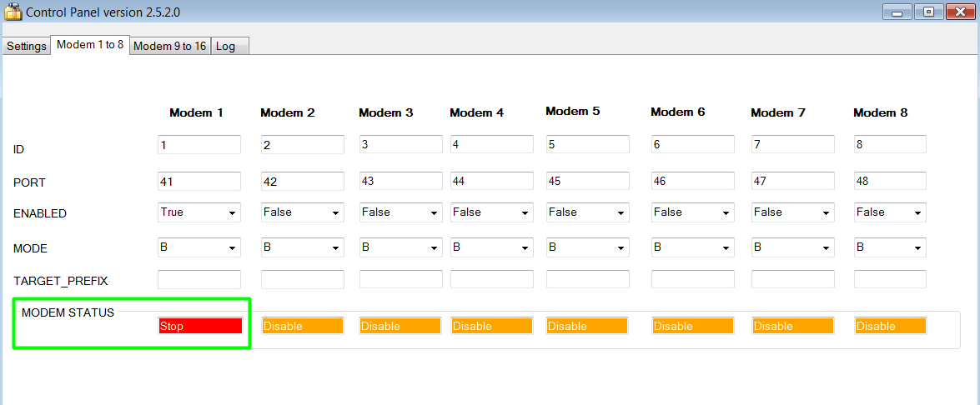The height and width of the screenshot is (405, 980).
Task: Click orange Disable status for Modem 2
Action: [x=302, y=326]
